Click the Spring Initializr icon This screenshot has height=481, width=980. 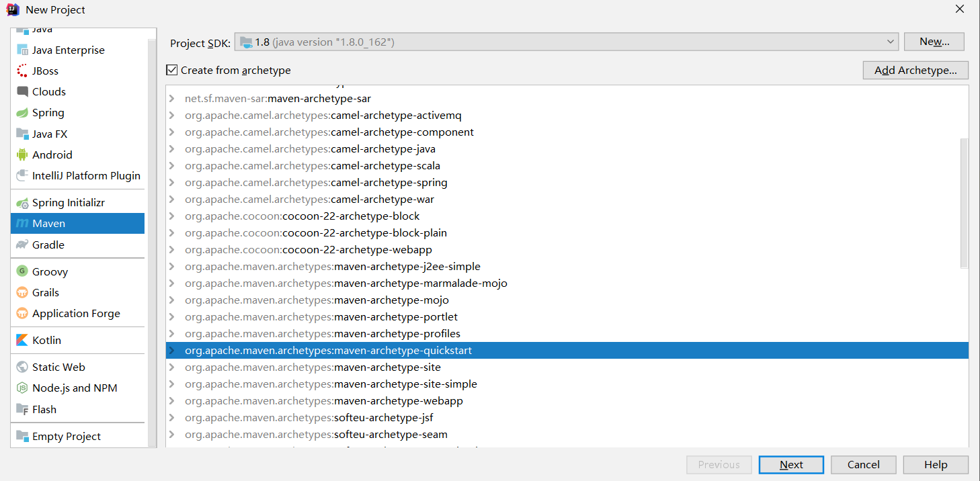coord(22,202)
